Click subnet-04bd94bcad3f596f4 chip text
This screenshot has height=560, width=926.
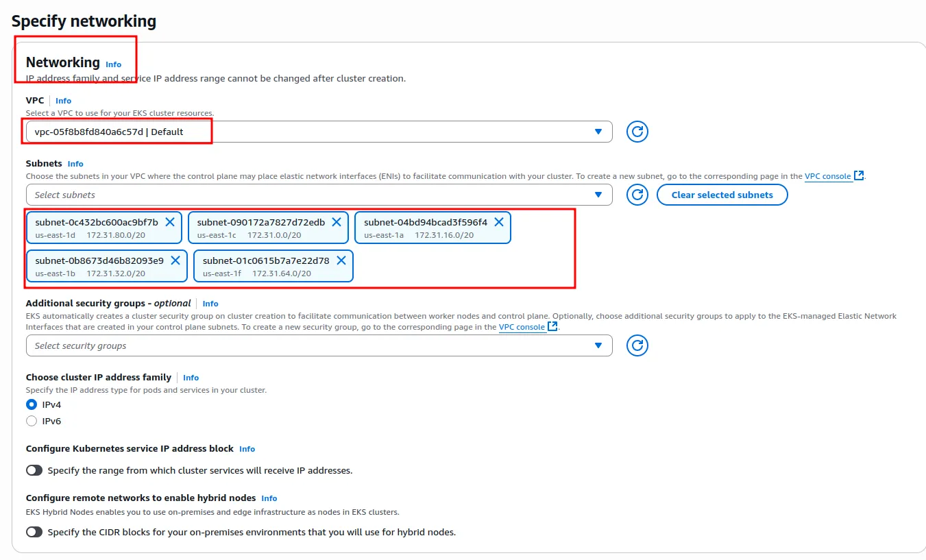426,222
